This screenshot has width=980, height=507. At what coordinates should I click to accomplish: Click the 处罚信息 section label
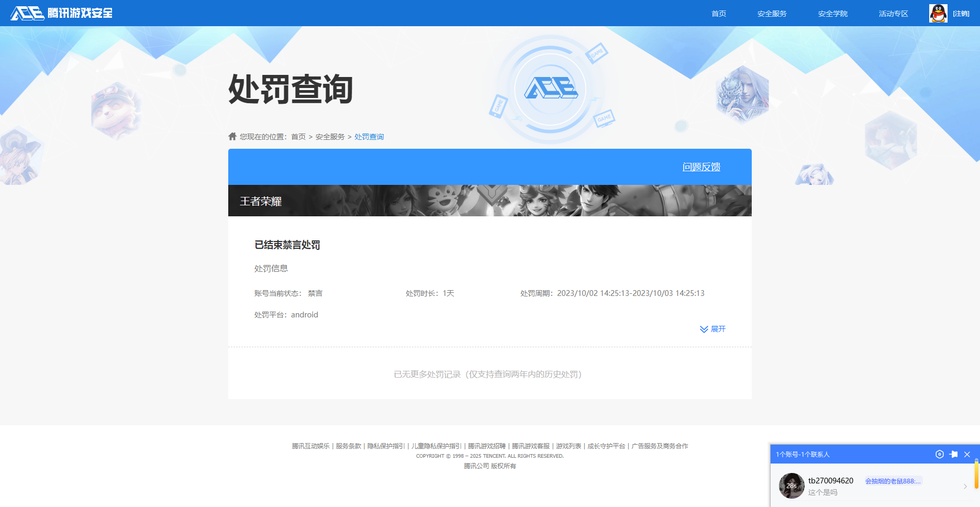point(271,268)
